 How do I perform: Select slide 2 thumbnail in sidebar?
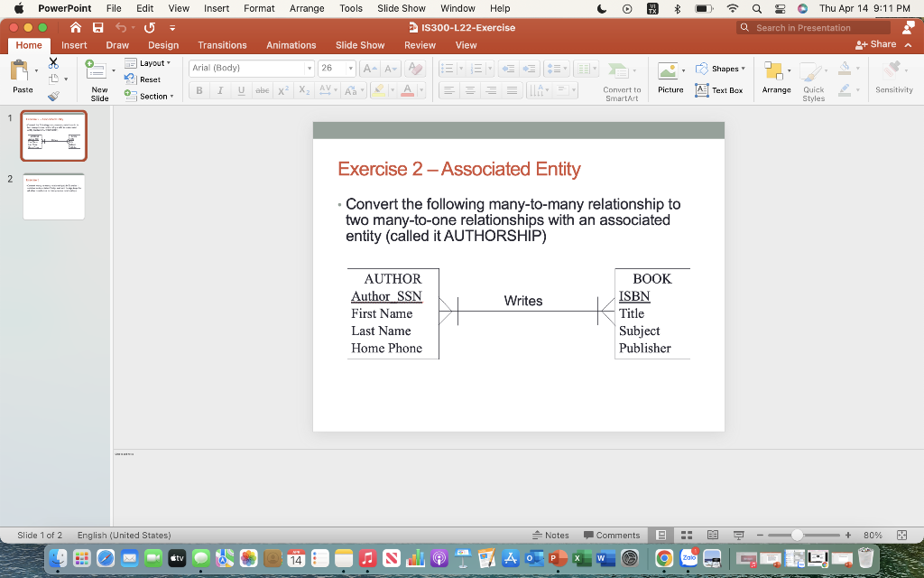[53, 195]
